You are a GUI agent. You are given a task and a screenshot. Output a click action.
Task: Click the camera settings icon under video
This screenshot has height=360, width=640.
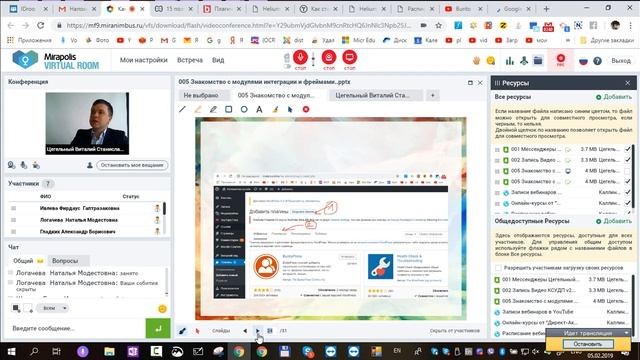11,165
